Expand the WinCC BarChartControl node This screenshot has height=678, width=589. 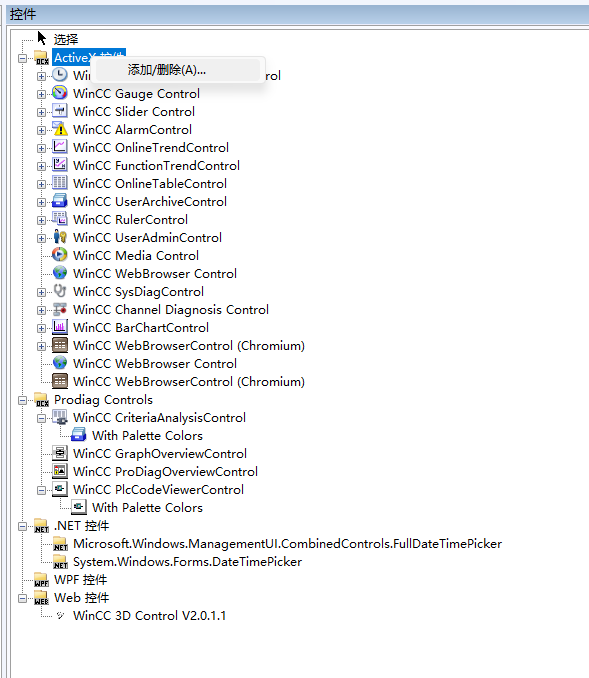click(x=41, y=328)
